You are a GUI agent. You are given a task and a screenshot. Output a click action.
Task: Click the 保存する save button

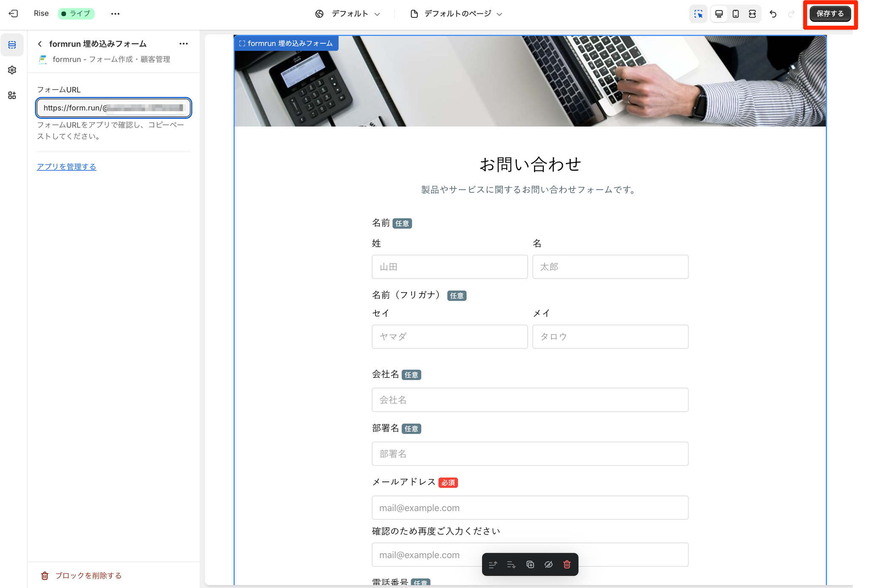coord(830,14)
